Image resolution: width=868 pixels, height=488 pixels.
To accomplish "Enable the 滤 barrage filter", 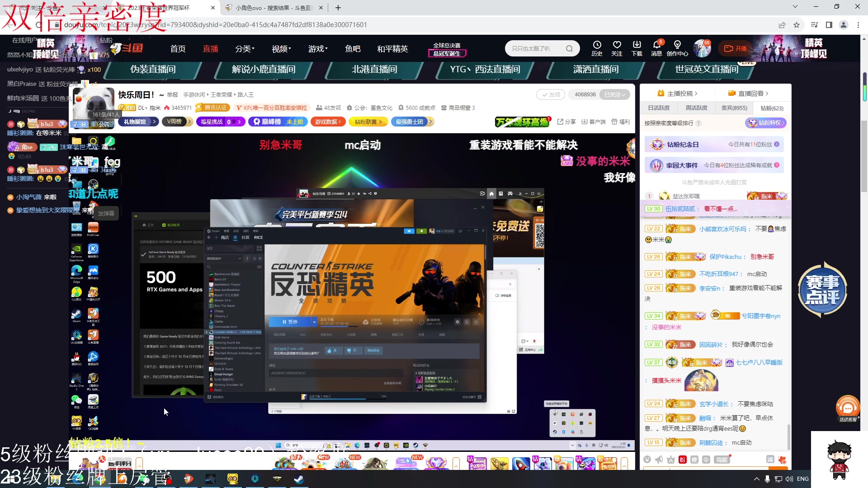I will [769, 460].
